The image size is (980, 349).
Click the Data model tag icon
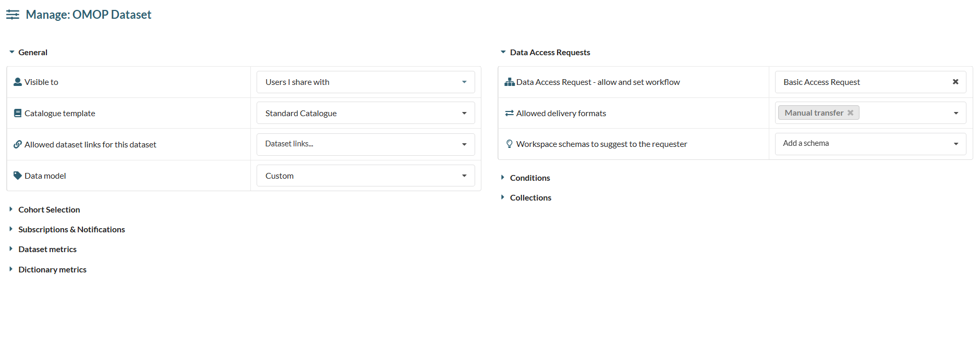[18, 176]
